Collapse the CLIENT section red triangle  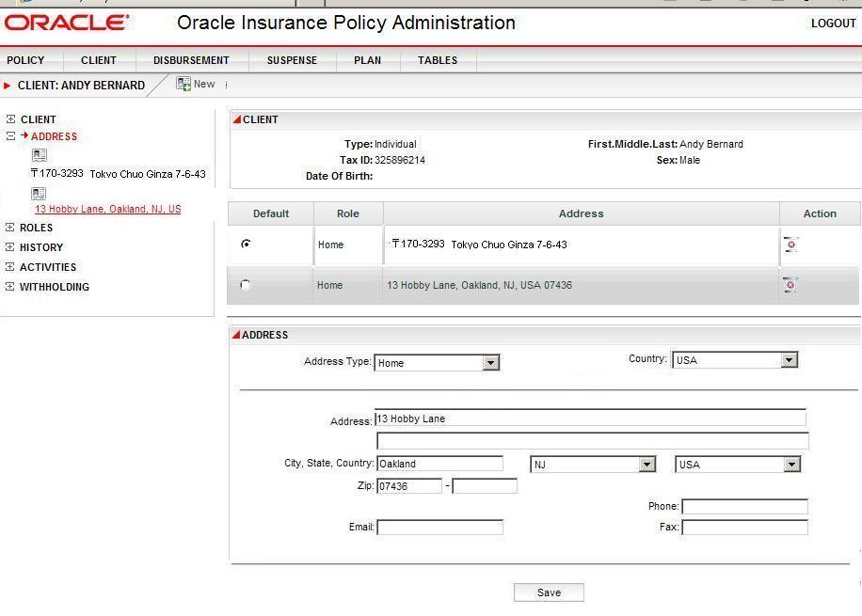pyautogui.click(x=237, y=118)
